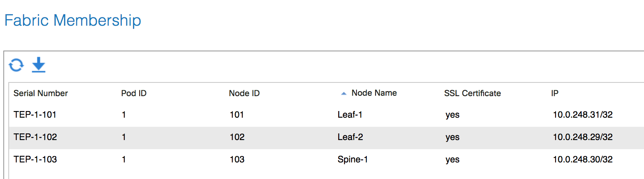Sort by the Node ID column header
The width and height of the screenshot is (644, 179).
pyautogui.click(x=244, y=93)
